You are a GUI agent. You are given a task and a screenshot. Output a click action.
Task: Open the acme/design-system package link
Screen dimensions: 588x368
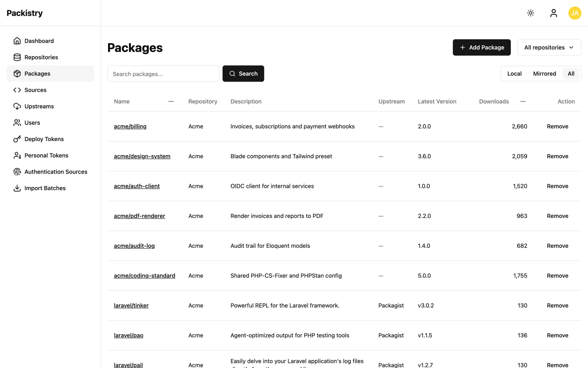point(142,156)
